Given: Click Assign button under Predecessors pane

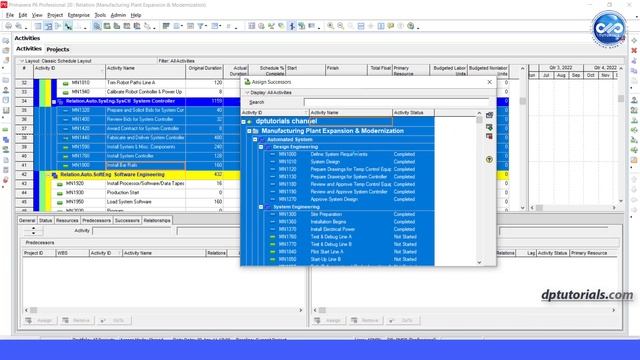Looking at the screenshot, I should pyautogui.click(x=40, y=320).
